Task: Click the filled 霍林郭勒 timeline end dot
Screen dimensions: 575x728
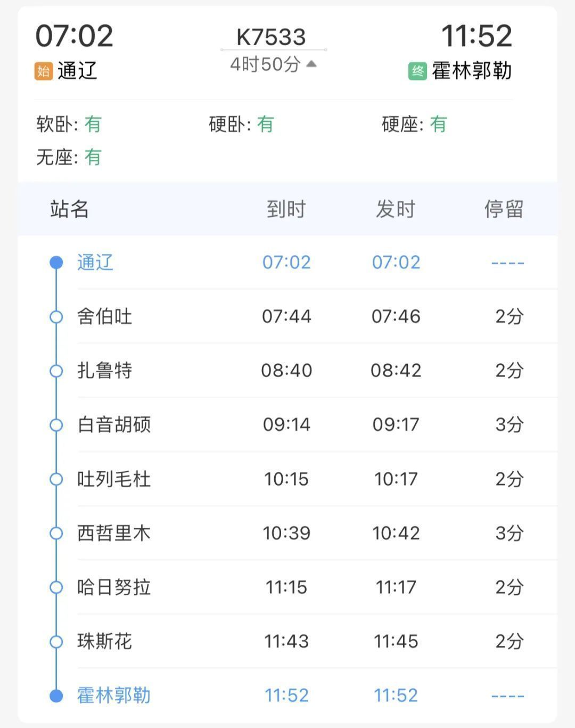Action: tap(56, 696)
